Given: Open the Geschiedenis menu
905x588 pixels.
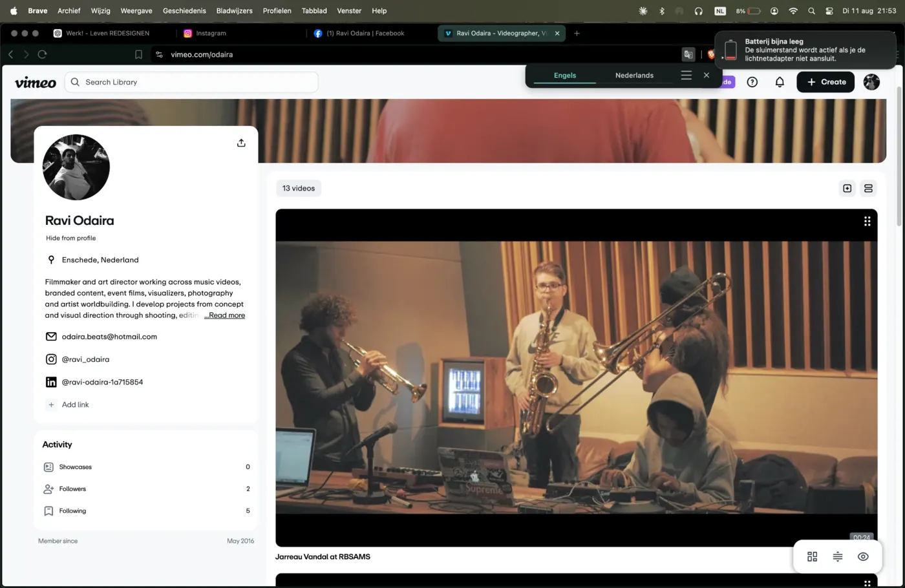Looking at the screenshot, I should click(184, 11).
